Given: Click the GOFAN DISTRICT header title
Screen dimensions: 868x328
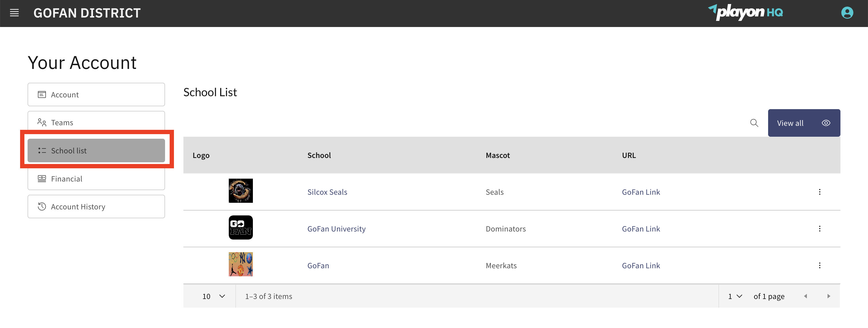Looking at the screenshot, I should pos(87,13).
